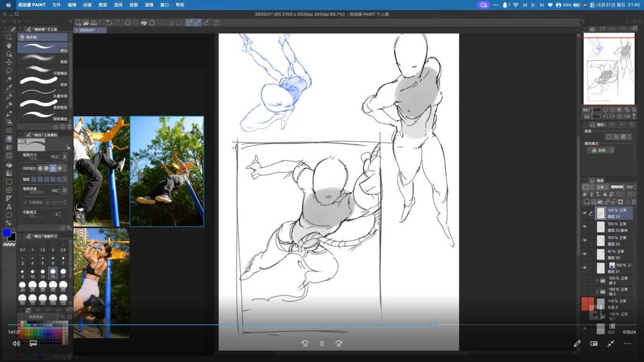
Task: Toggle the 矢量擦除 checkbox
Action: 25,202
